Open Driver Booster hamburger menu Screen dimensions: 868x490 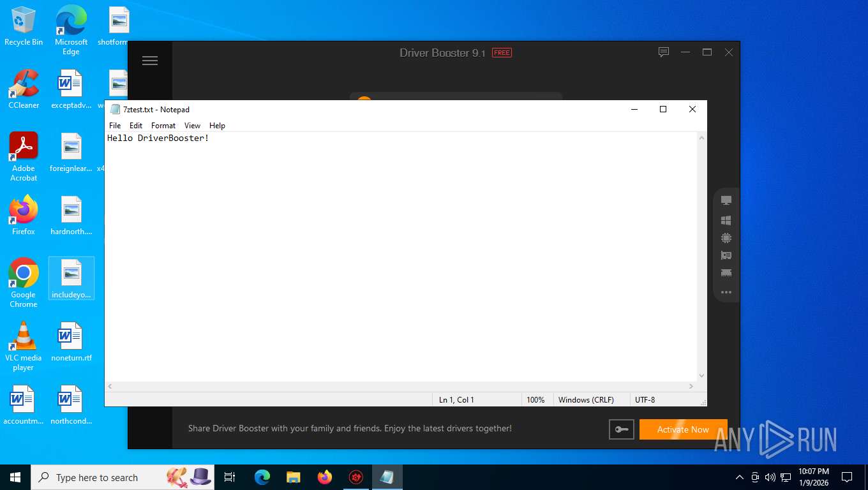coord(150,61)
